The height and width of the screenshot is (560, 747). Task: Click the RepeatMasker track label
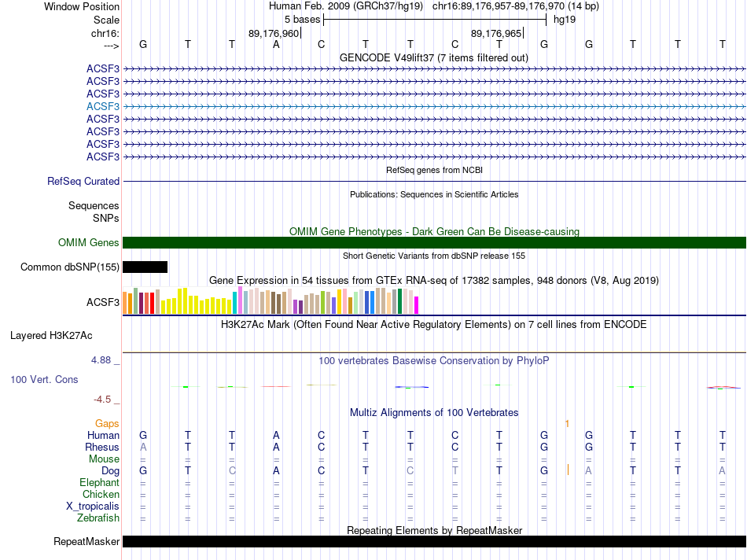[86, 541]
